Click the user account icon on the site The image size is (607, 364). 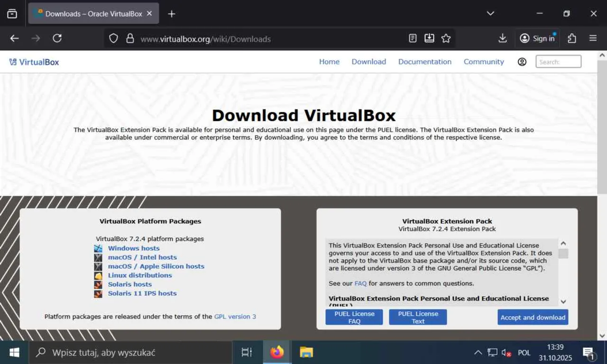(522, 62)
